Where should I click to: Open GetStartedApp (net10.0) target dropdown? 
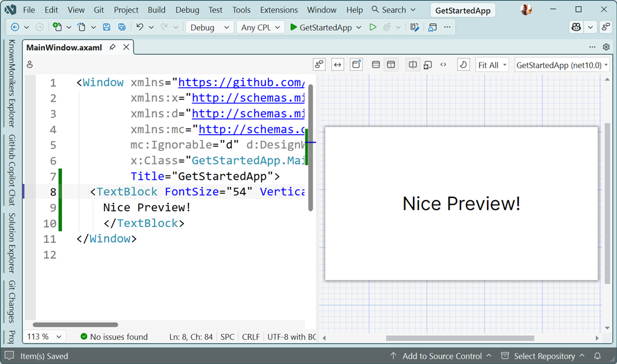tap(562, 65)
